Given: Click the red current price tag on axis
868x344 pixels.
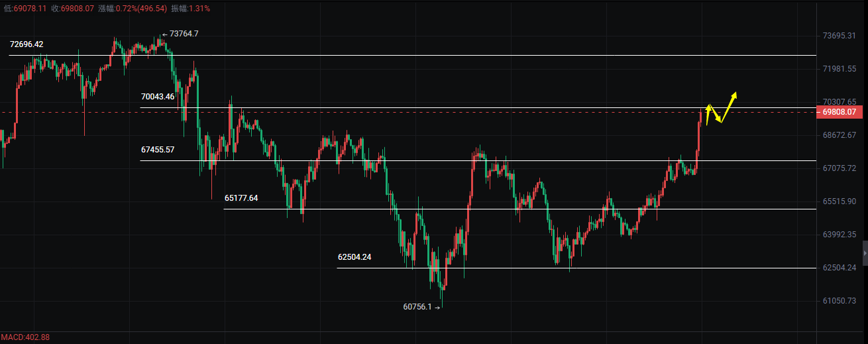Looking at the screenshot, I should [840, 113].
